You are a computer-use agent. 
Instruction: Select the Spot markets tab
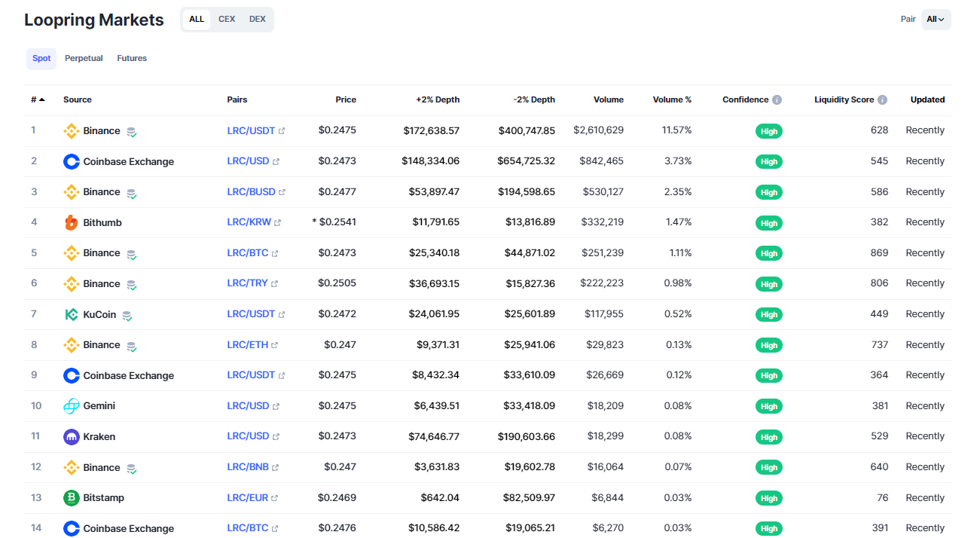(x=41, y=59)
